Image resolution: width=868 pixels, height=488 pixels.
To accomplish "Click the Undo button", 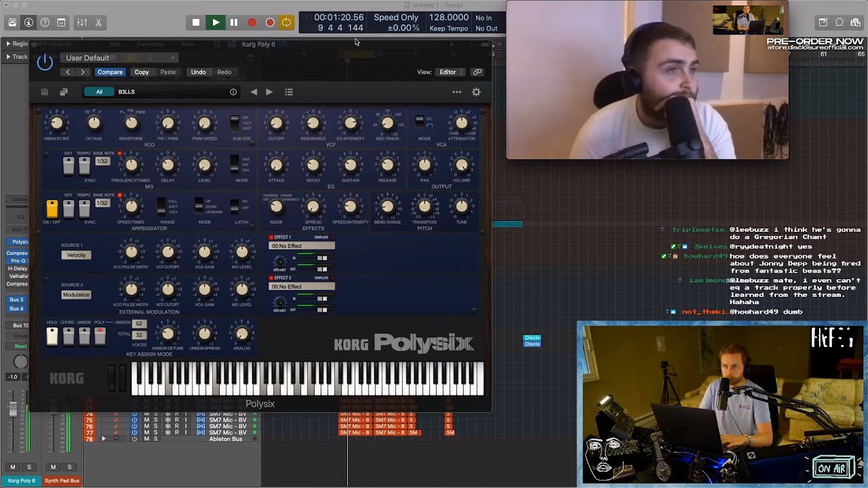I will coord(198,72).
